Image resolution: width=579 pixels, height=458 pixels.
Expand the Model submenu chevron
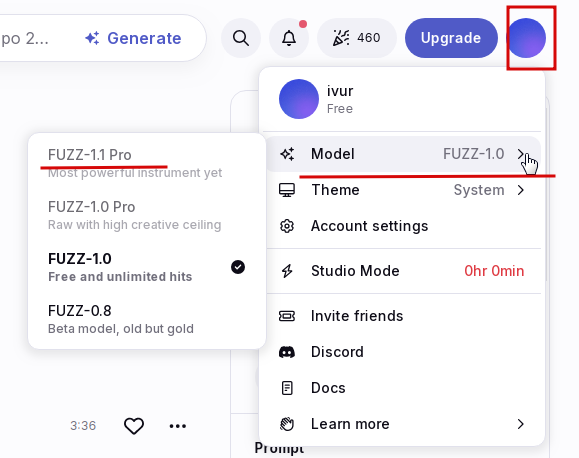coord(520,154)
